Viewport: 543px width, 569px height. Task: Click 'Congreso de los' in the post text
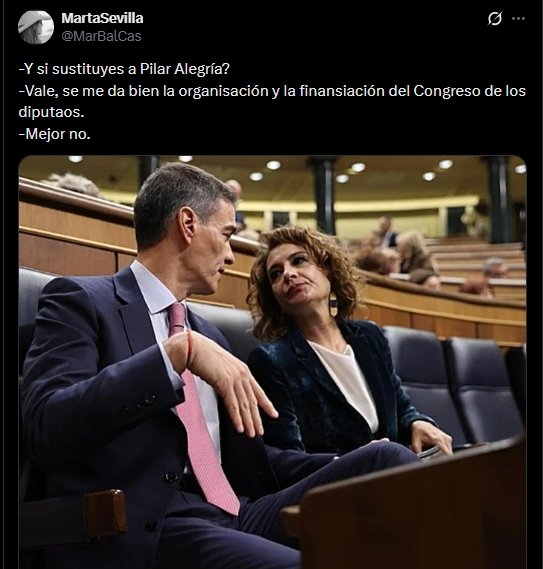(469, 91)
